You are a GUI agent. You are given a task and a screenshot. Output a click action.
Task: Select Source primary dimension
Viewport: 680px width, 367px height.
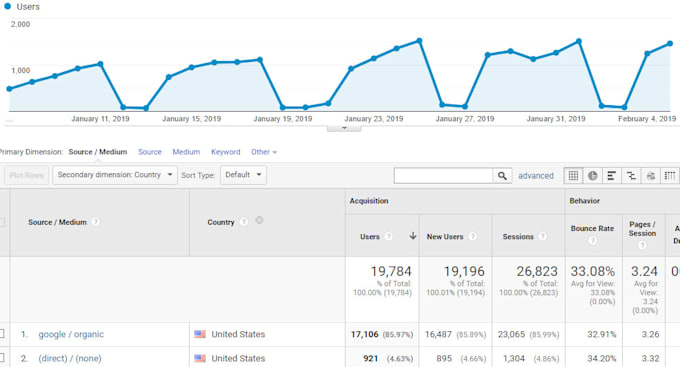click(150, 152)
